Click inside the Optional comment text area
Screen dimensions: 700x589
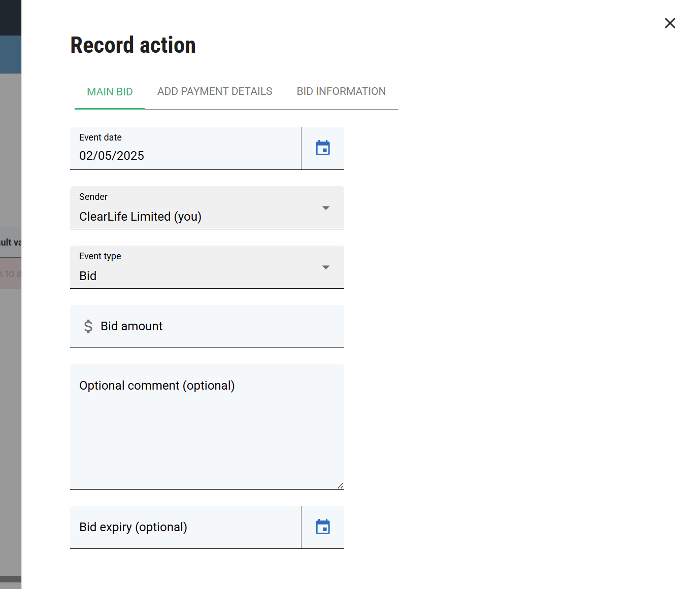[207, 431]
